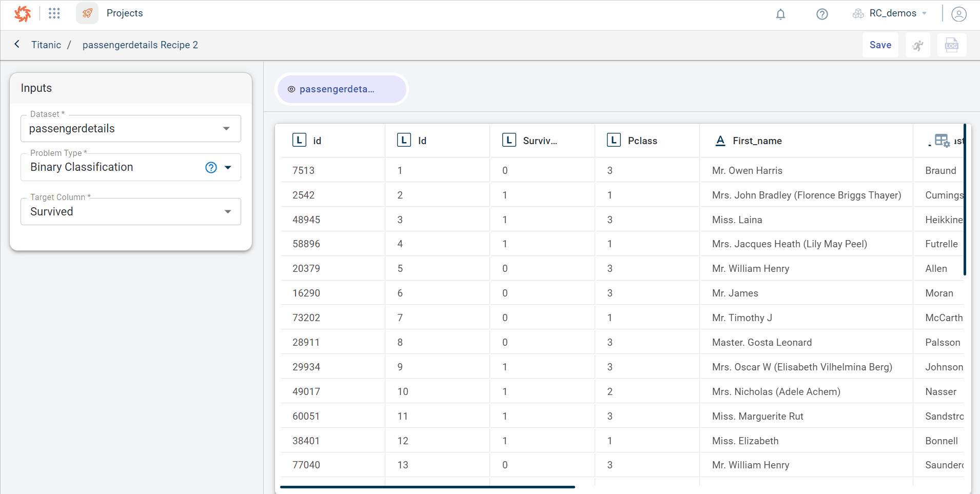Open the help question mark icon
The image size is (980, 494).
[822, 14]
